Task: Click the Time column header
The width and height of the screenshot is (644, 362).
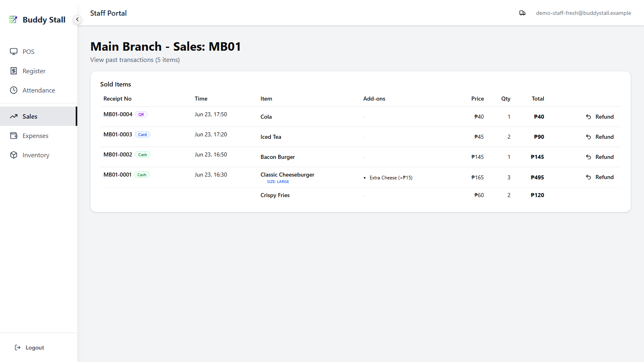Action: (x=201, y=99)
